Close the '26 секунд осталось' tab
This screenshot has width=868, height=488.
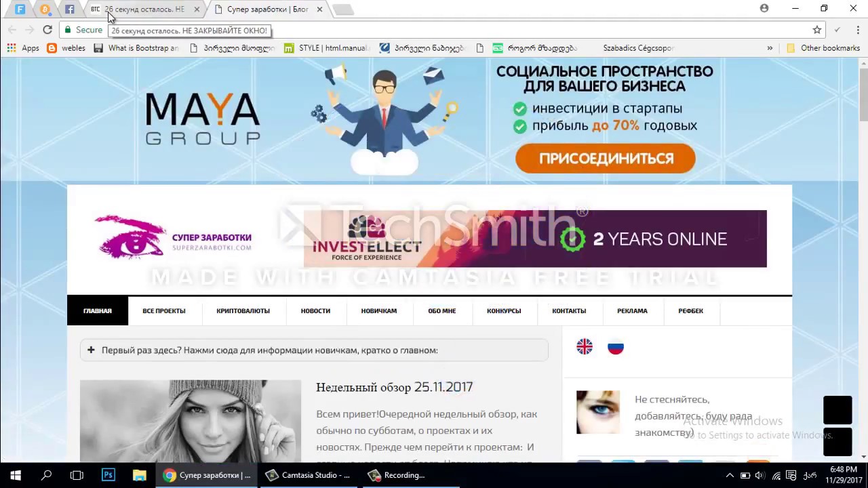click(x=197, y=9)
